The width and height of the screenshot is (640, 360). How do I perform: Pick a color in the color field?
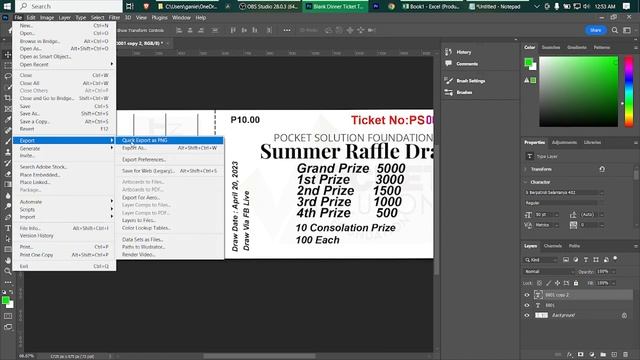coord(578,91)
